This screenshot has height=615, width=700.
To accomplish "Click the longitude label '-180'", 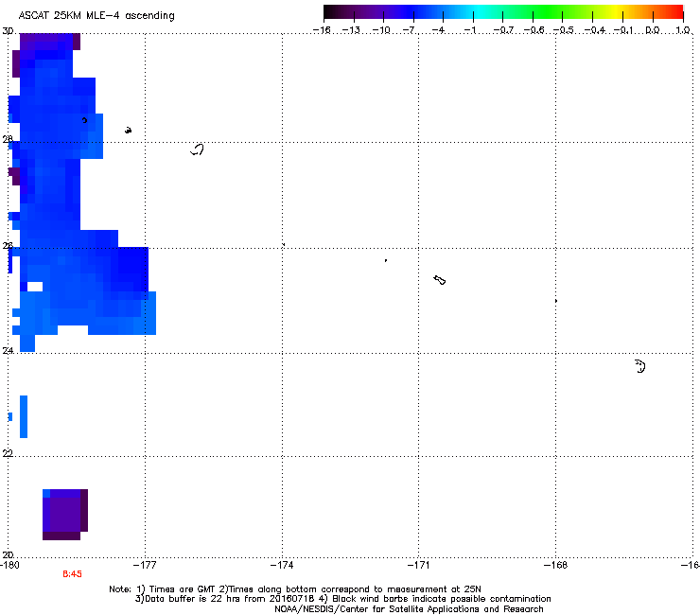I will tap(9, 565).
